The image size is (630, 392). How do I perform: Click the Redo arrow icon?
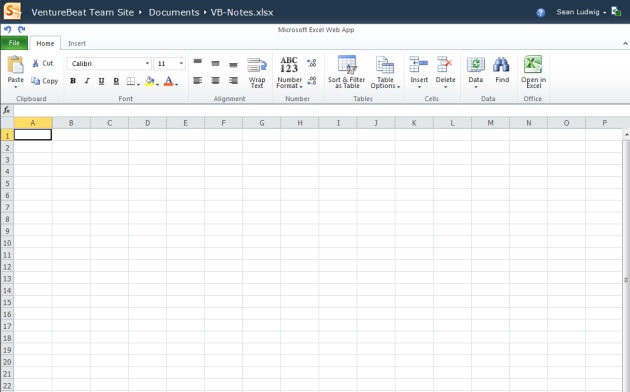pyautogui.click(x=21, y=29)
